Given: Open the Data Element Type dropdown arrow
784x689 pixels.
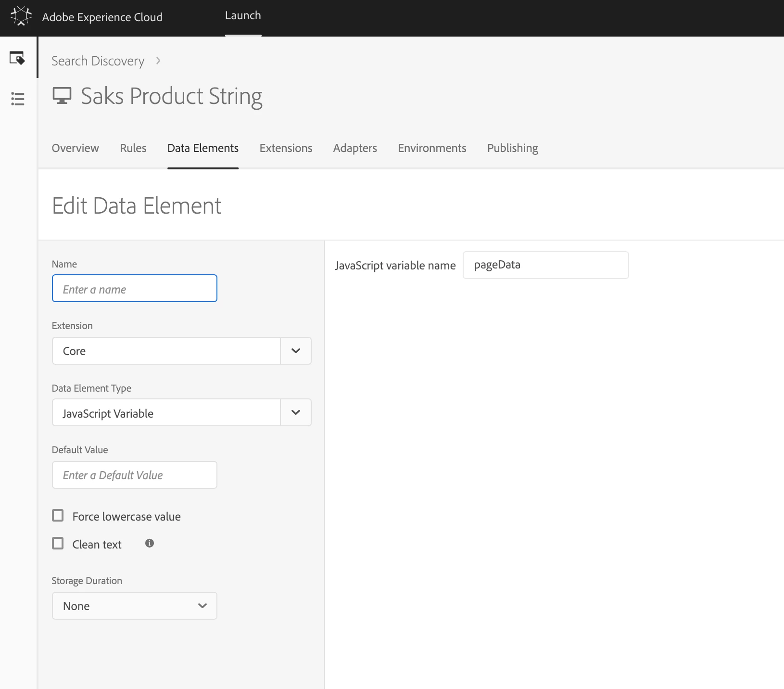Looking at the screenshot, I should (x=296, y=412).
